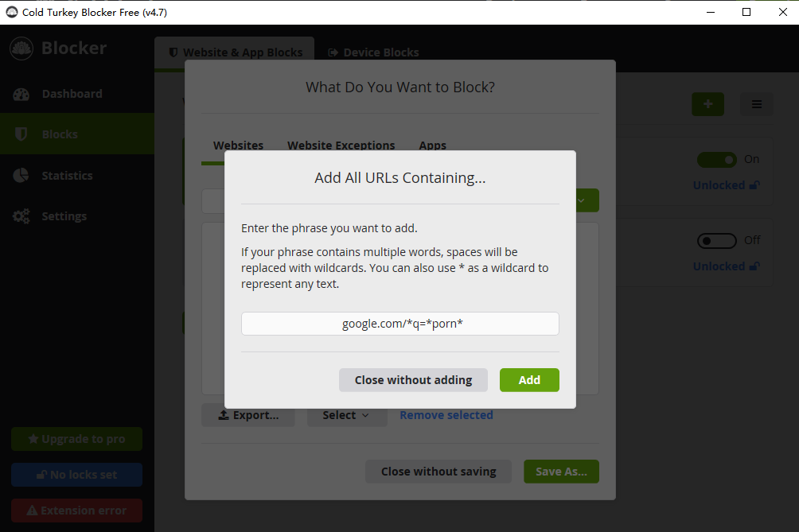The image size is (799, 532).
Task: Click the first Unlocked padlock icon
Action: [754, 185]
